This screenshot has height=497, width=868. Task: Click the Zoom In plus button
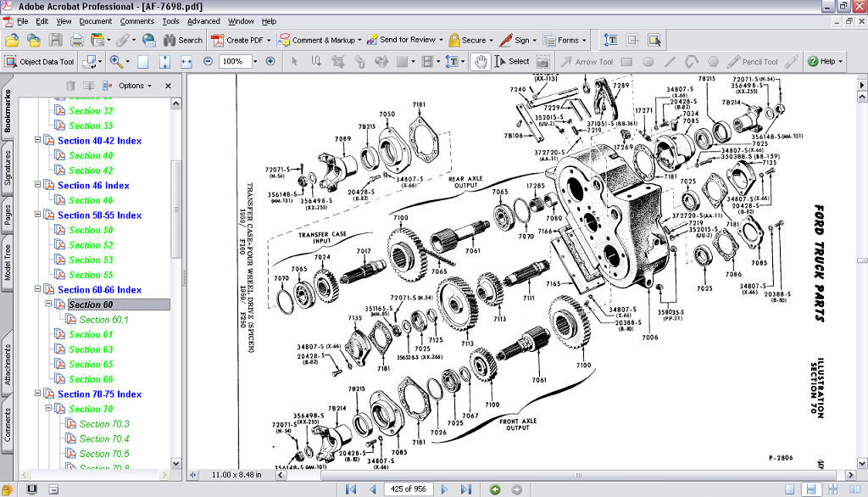[x=270, y=61]
